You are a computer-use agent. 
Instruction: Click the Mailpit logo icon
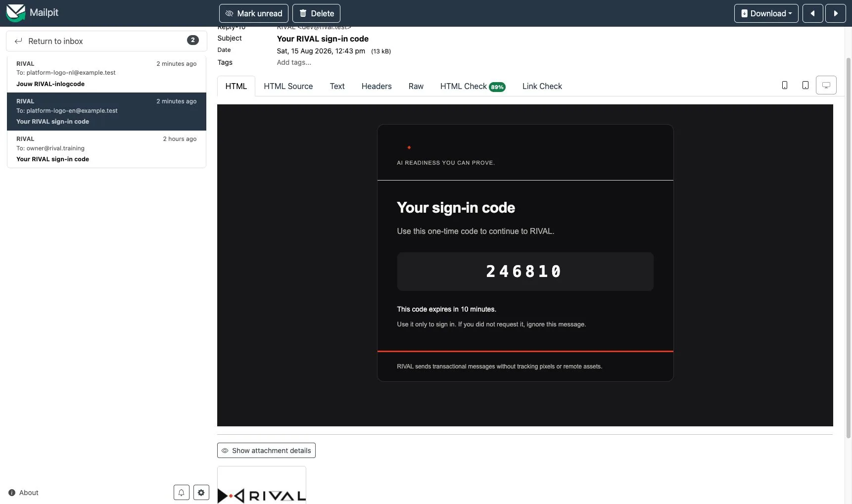coord(15,13)
